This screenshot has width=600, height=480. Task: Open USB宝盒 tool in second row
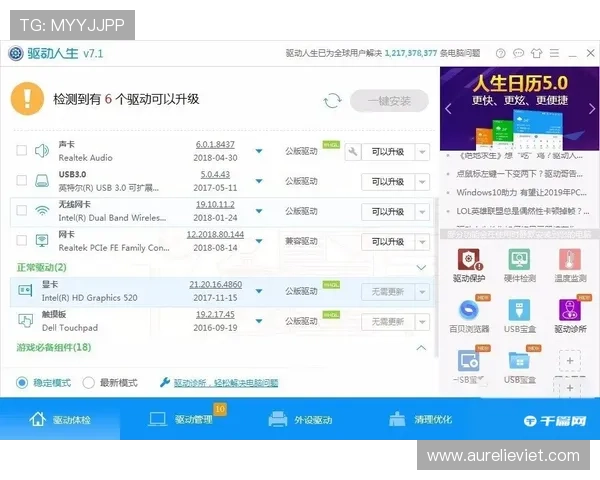pyautogui.click(x=519, y=316)
